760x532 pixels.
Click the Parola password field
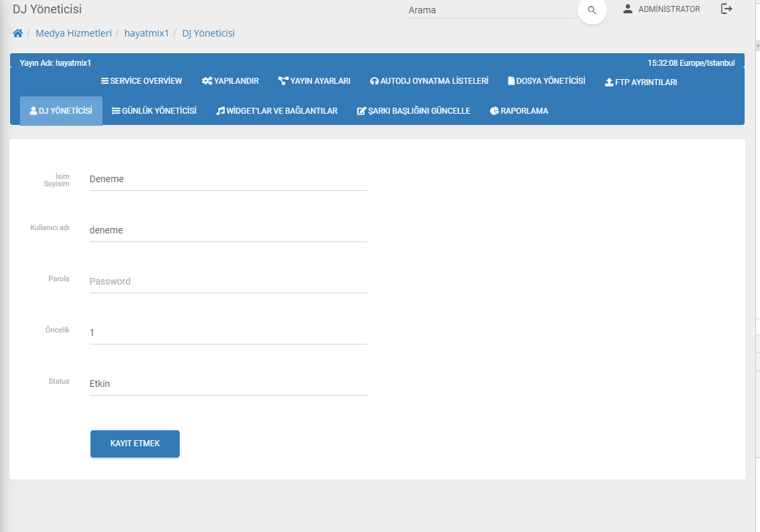tap(228, 281)
